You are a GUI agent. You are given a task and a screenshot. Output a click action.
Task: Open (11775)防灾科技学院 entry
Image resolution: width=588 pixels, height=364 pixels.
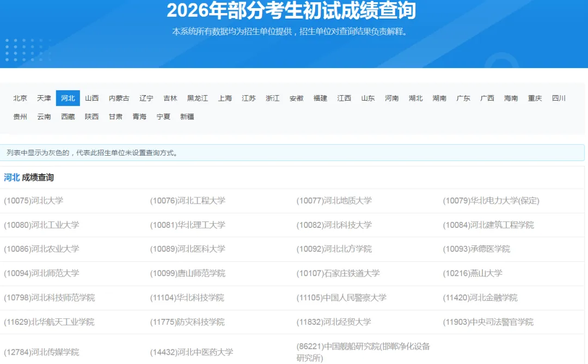point(187,322)
